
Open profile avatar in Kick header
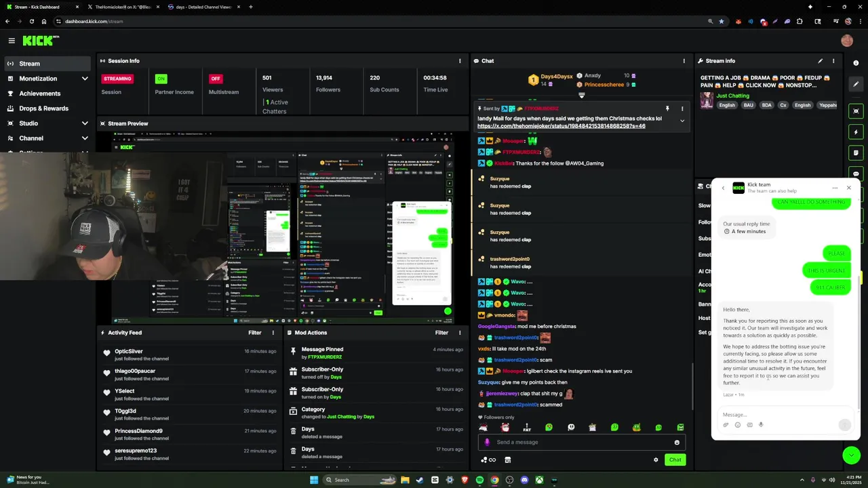[x=847, y=41]
